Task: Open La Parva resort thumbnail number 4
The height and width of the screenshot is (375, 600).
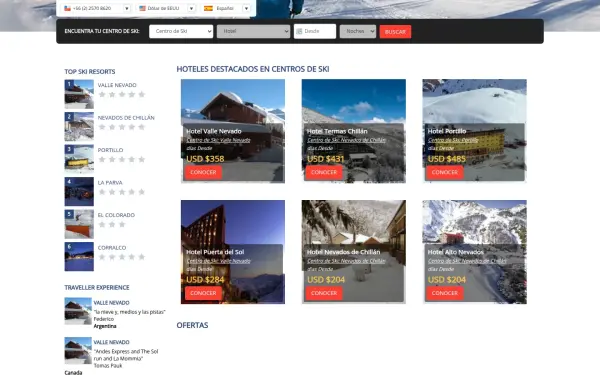Action: [79, 192]
